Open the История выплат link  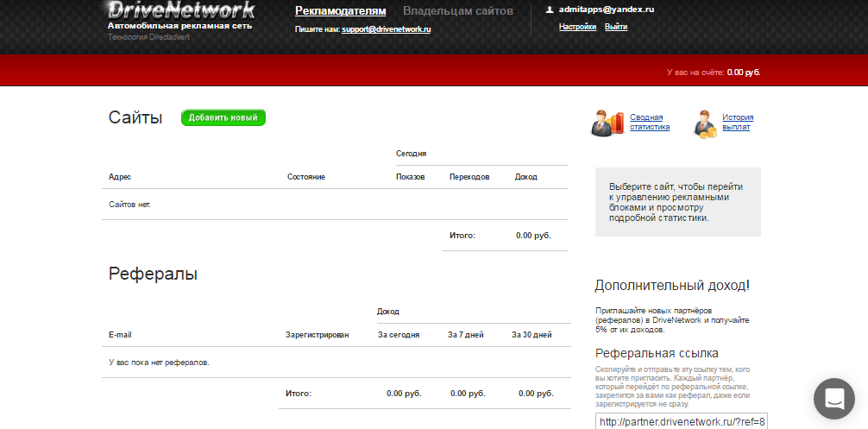coord(738,122)
